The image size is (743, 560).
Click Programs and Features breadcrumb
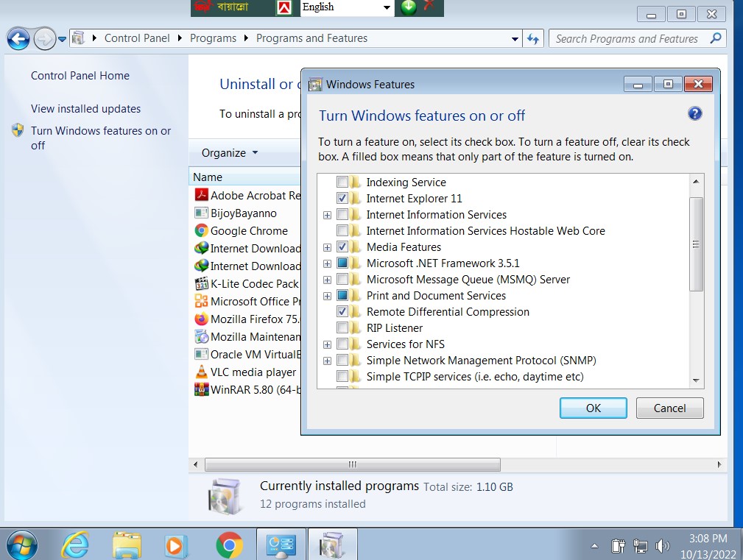point(311,38)
